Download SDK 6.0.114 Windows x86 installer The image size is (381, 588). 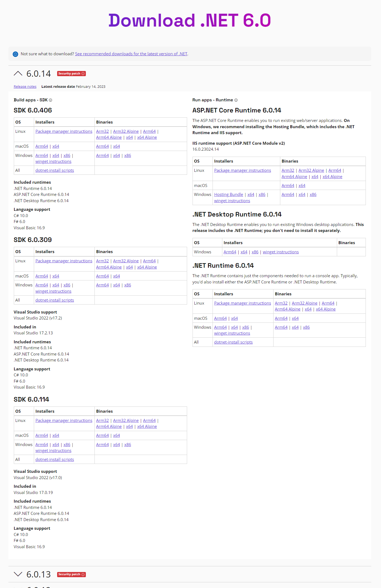[67, 444]
